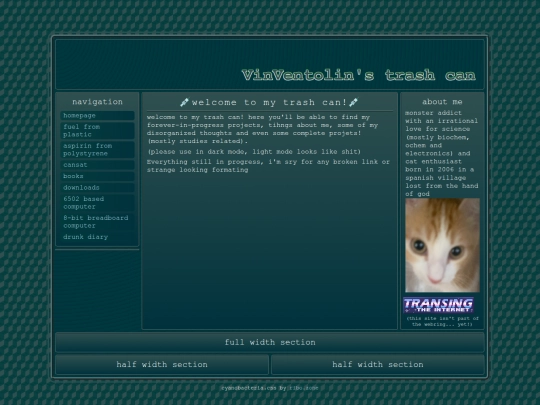Click the VinVentolin's trash can title

tap(359, 75)
